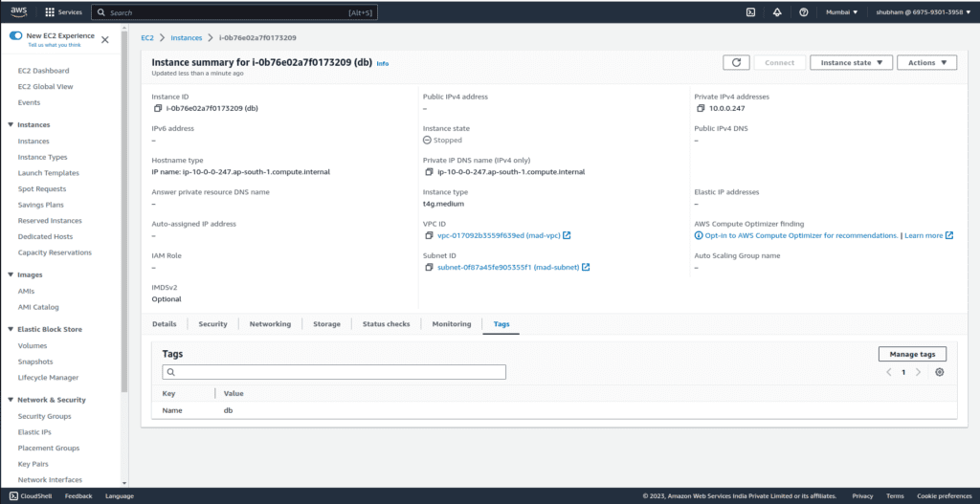The height and width of the screenshot is (504, 980).
Task: Open the Info link beside instance summary
Action: coord(383,64)
